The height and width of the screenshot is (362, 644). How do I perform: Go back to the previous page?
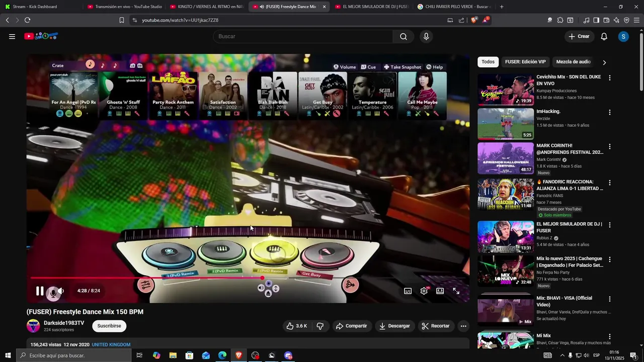click(7, 20)
